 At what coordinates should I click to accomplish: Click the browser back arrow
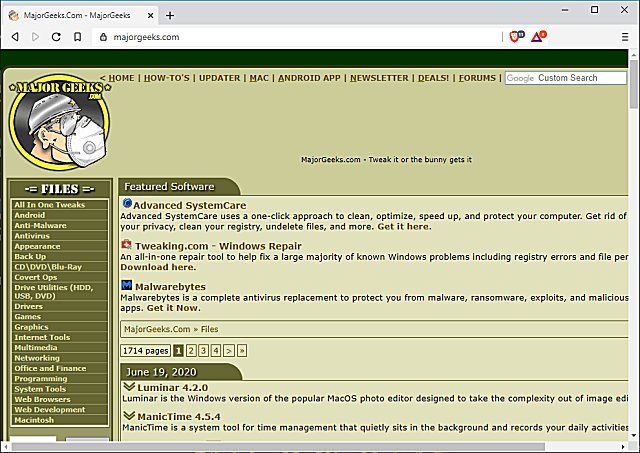point(14,37)
